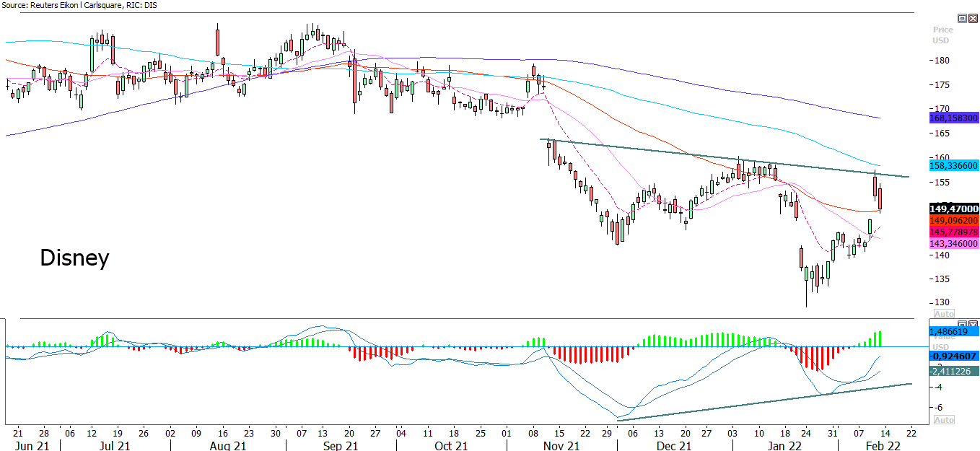Select the 145,778978 value label
980x451 pixels.
click(953, 232)
